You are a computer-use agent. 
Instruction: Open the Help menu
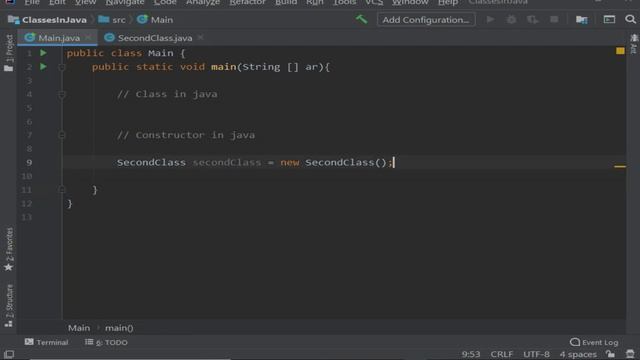click(448, 2)
